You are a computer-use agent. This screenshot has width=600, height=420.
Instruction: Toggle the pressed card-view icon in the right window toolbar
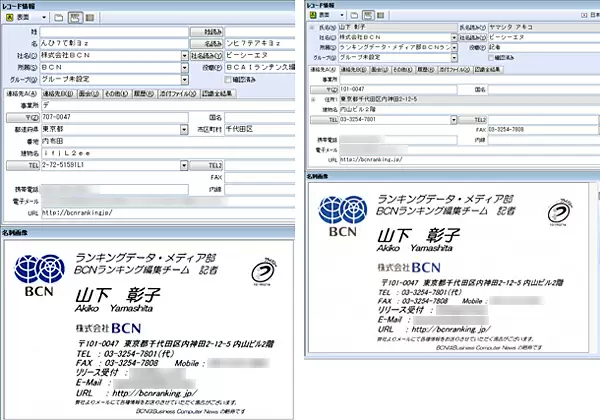coord(368,15)
